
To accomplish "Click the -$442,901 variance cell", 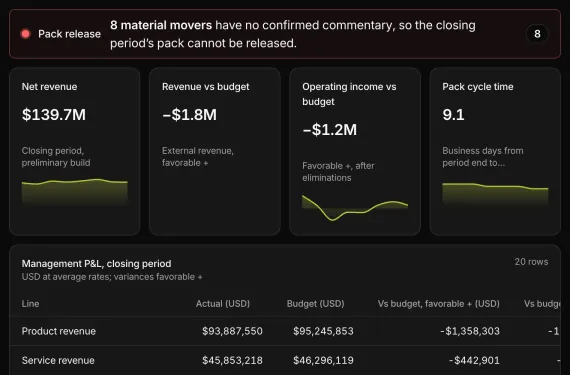I will [474, 360].
